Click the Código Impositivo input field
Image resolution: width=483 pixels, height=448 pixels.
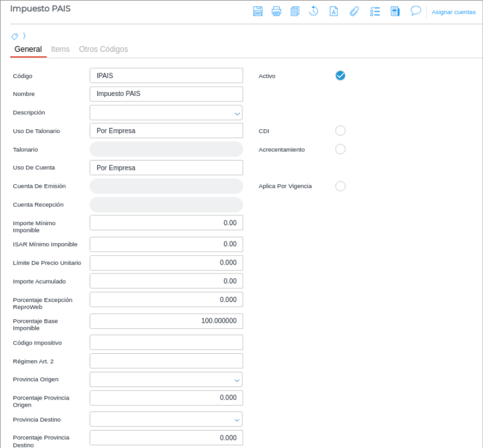pyautogui.click(x=166, y=343)
